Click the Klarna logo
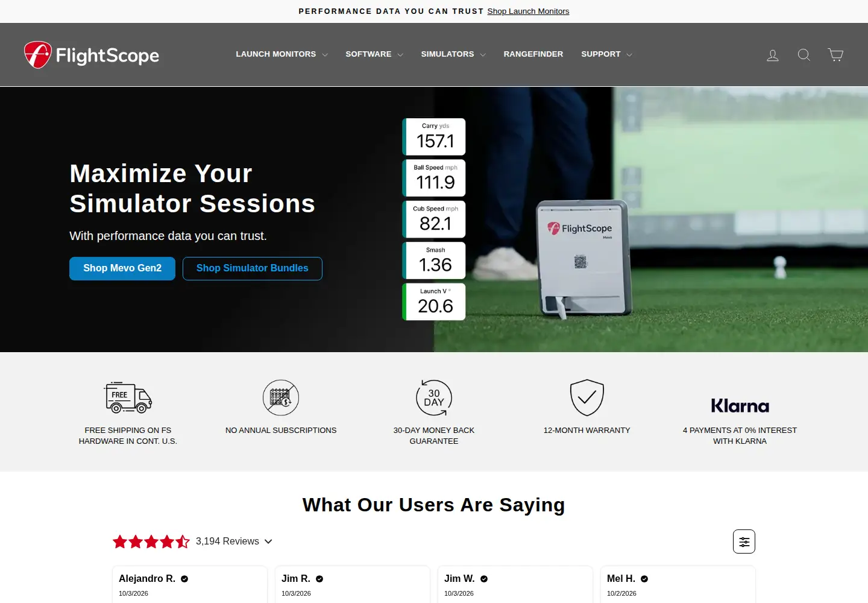This screenshot has width=868, height=603. 740,406
